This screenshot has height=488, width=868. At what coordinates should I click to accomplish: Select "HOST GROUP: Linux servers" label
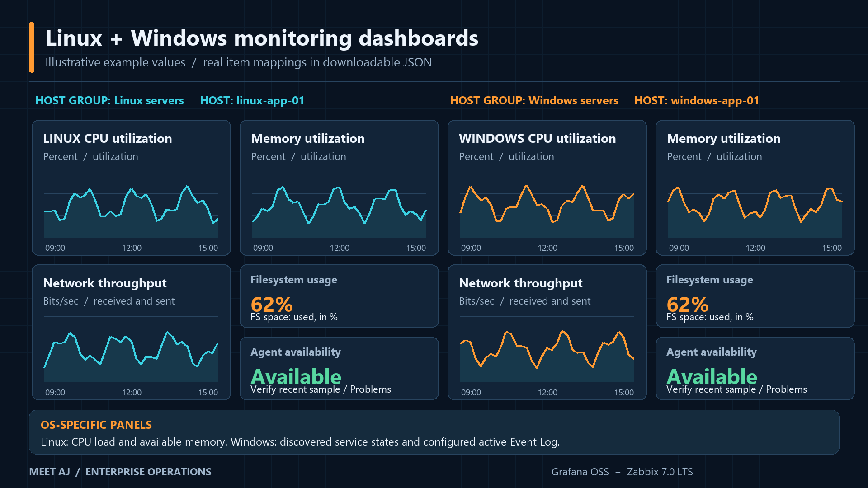(109, 100)
